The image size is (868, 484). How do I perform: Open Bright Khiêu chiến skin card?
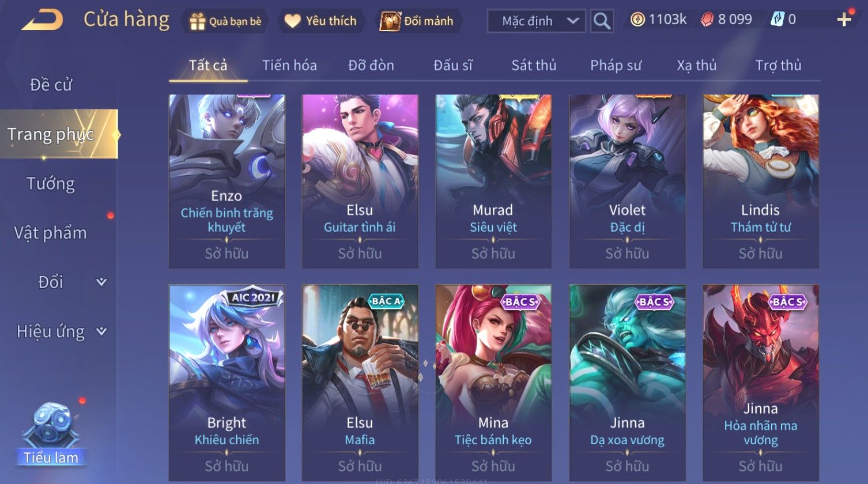pyautogui.click(x=227, y=383)
